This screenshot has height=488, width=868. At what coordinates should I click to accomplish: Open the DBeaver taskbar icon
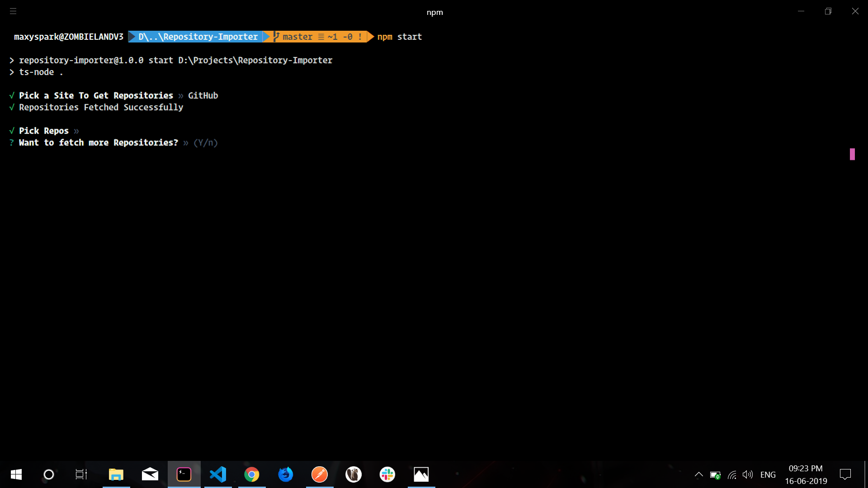tap(354, 474)
